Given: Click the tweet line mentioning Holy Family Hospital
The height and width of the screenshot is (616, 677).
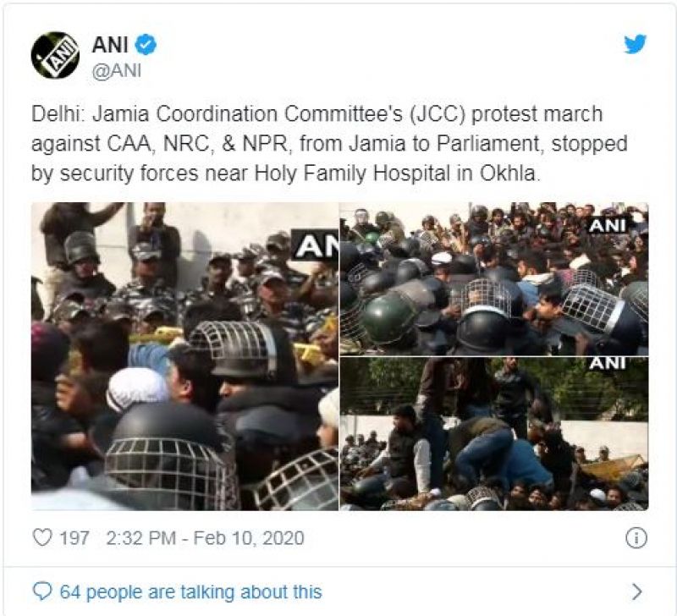Looking at the screenshot, I should click(285, 174).
